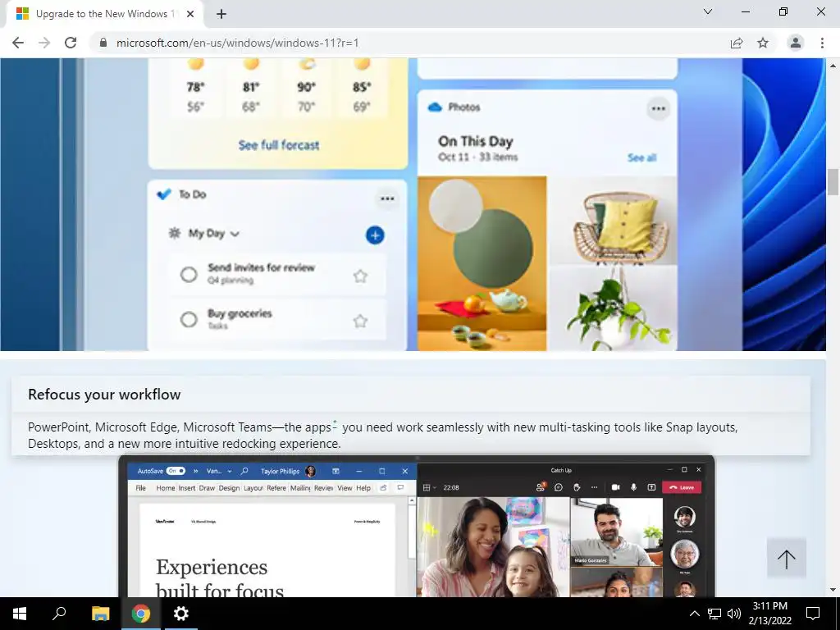Open the Home tab in Word
840x630 pixels.
(166, 488)
